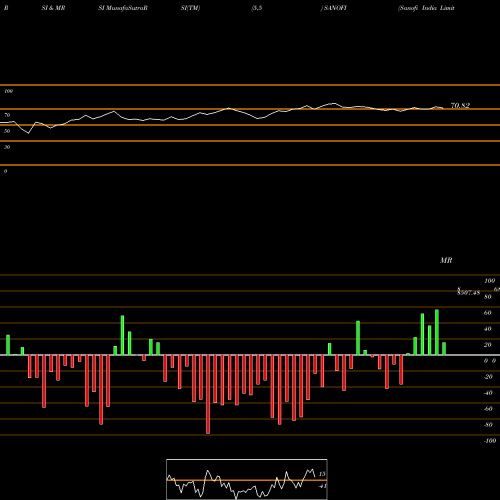Image resolution: width=500 pixels, height=500 pixels.
Task: Click the MR axis label -100
Action: coord(490,441)
